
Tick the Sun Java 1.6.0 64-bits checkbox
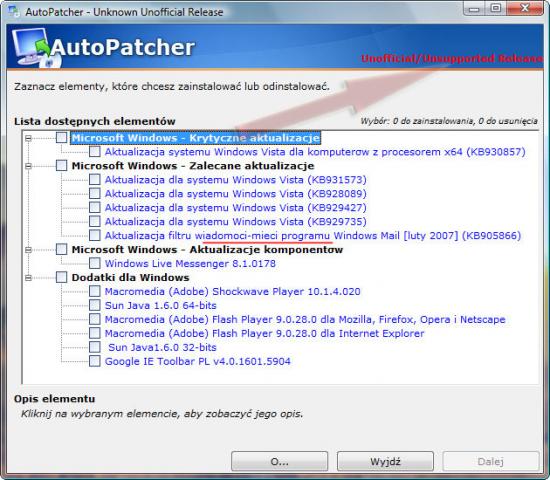pos(95,305)
